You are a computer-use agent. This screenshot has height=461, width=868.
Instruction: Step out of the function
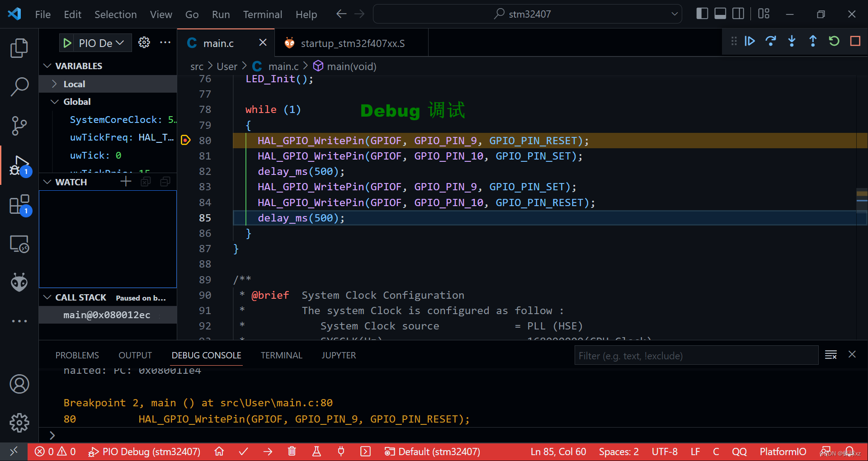813,41
